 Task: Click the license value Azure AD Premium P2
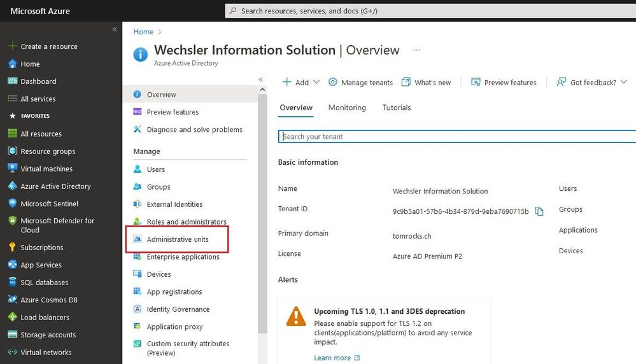pyautogui.click(x=427, y=256)
